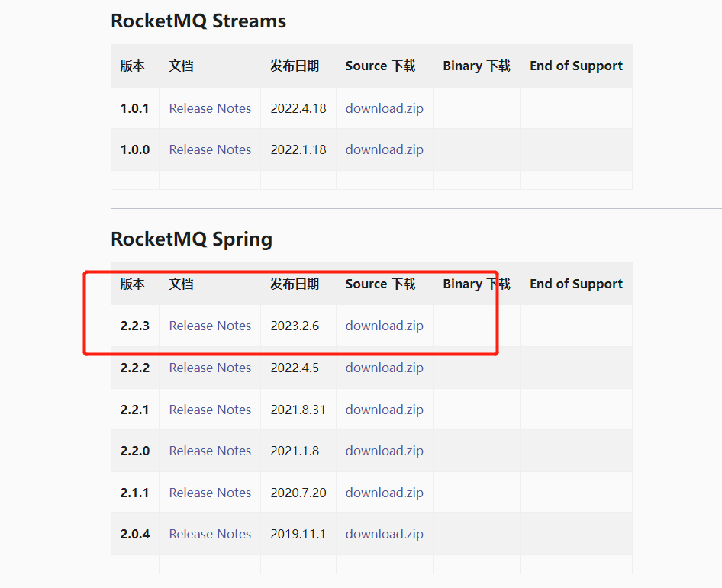Select version cell 2.2.2
This screenshot has height=588, width=722.
(135, 368)
